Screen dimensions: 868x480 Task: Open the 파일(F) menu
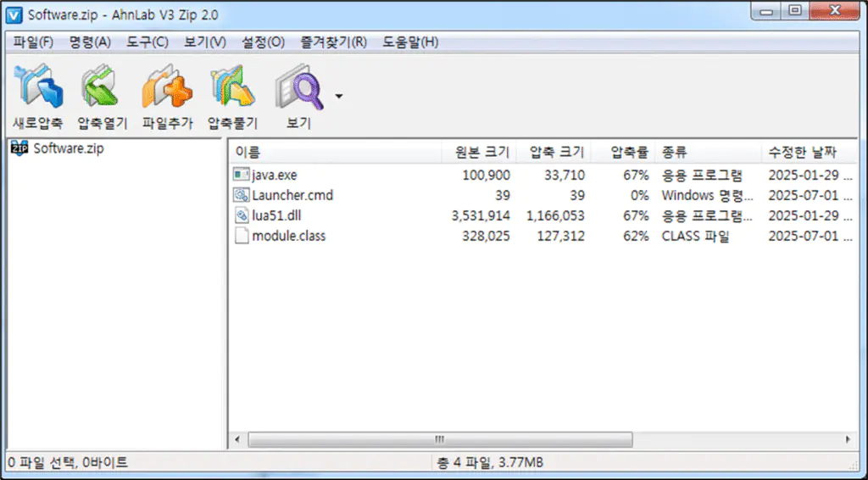coord(33,42)
